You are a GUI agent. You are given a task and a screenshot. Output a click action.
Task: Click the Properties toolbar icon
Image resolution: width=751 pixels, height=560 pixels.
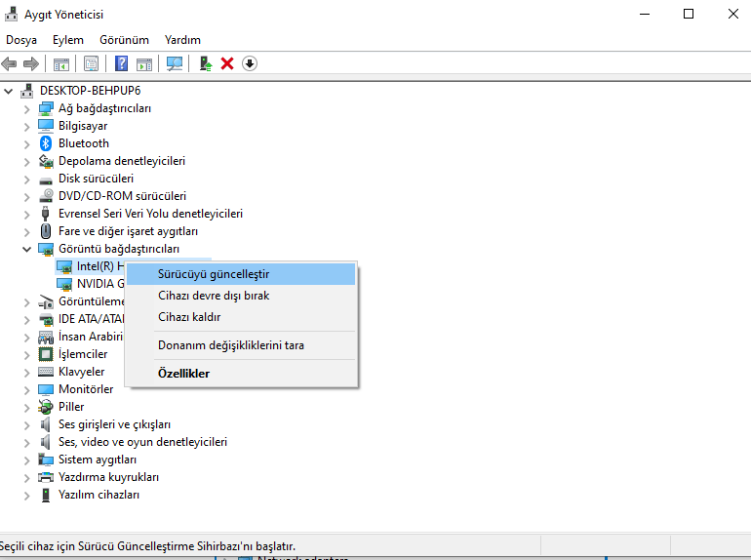click(91, 63)
